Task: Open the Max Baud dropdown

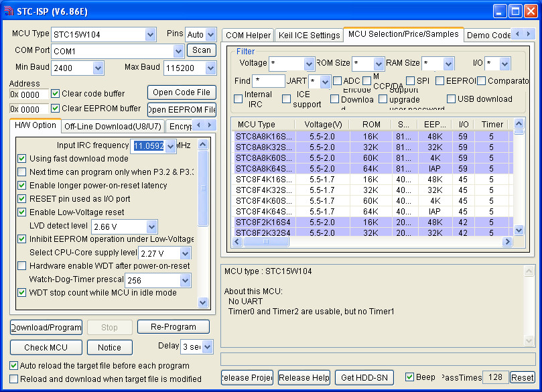Action: (210, 68)
